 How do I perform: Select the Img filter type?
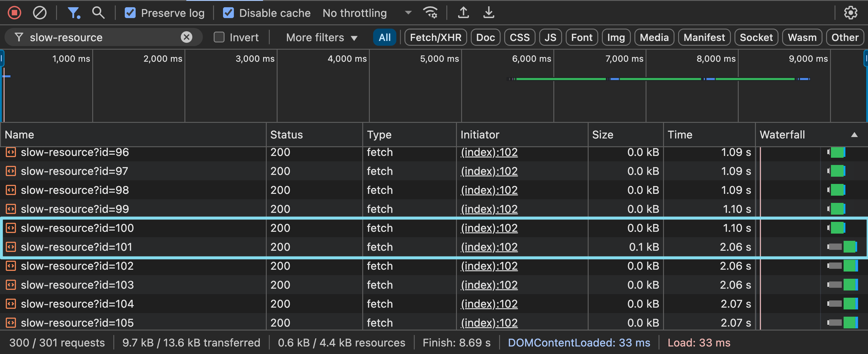(616, 37)
